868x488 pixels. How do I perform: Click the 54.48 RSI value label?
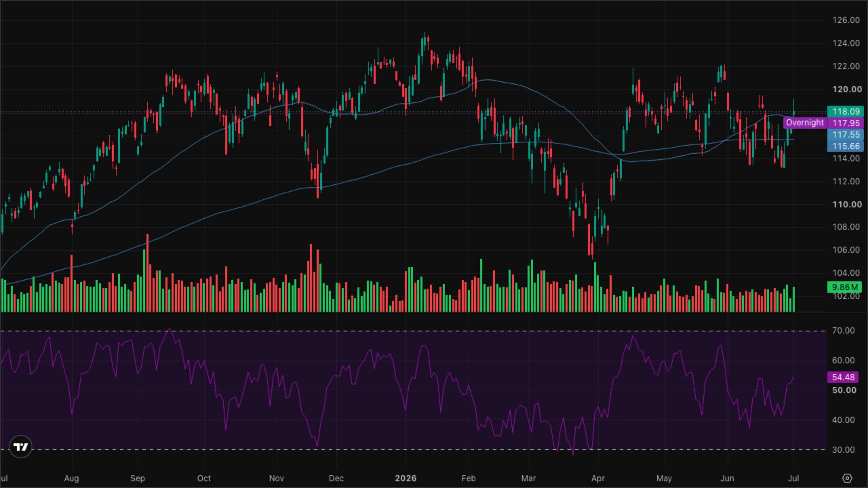tap(843, 377)
